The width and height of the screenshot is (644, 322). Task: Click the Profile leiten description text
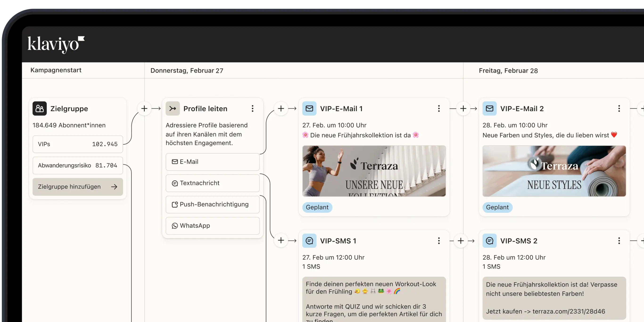coord(206,134)
